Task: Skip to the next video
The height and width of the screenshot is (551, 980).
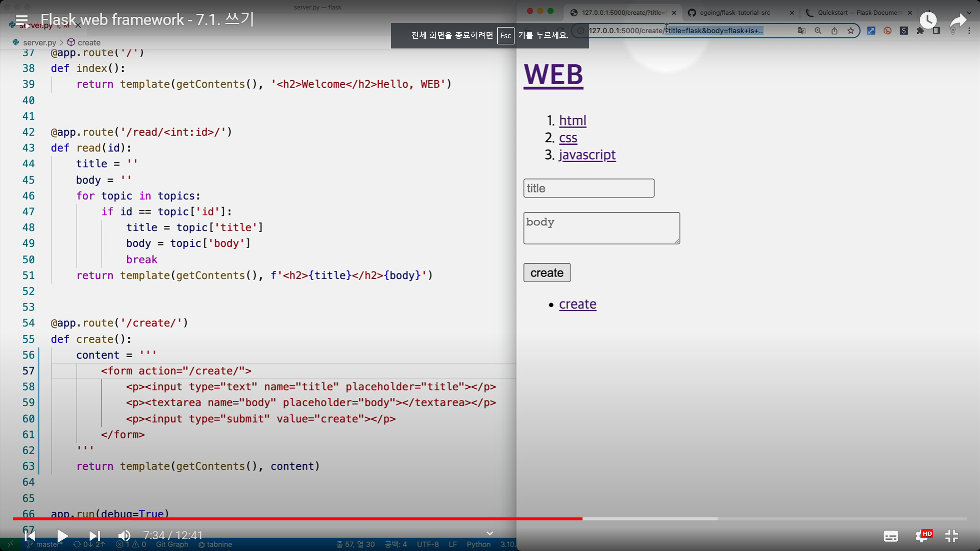Action: (x=94, y=536)
